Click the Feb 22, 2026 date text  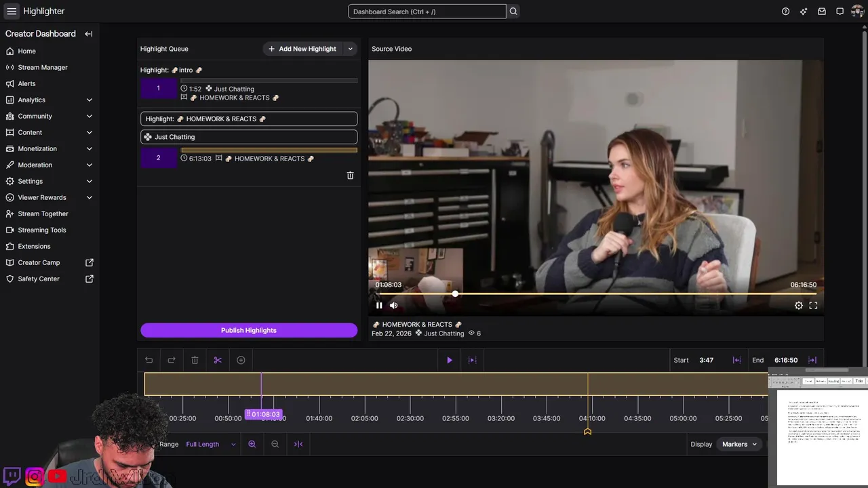tap(391, 333)
